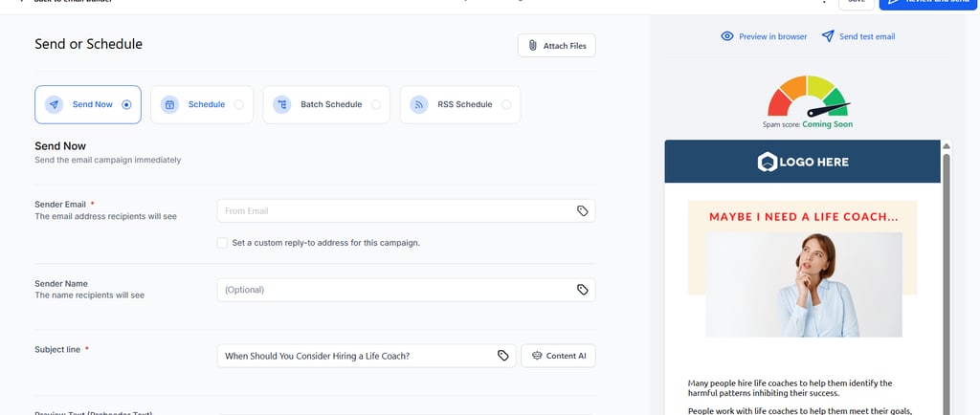Focus the From Email input field
The width and height of the screenshot is (980, 415).
(x=406, y=211)
